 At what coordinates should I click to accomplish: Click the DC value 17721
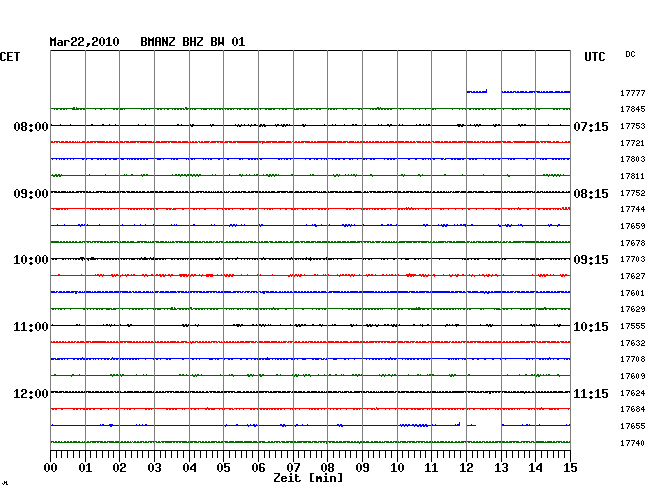633,143
